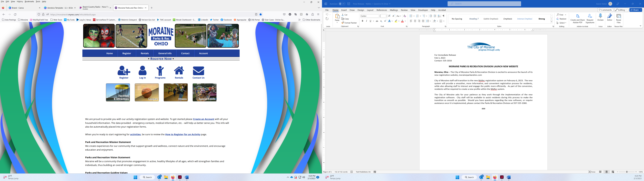Apply yellow text highlight color
This screenshot has height=181, width=644.
[x=396, y=21]
